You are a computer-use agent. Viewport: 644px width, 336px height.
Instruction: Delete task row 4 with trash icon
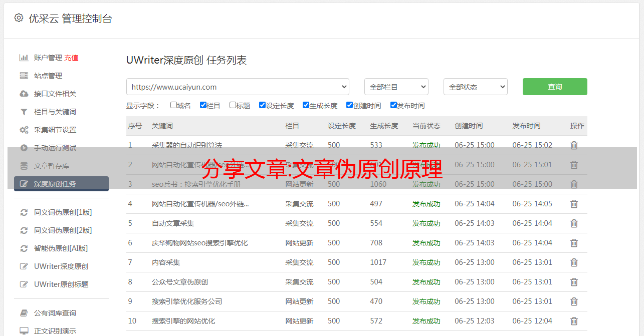point(574,204)
